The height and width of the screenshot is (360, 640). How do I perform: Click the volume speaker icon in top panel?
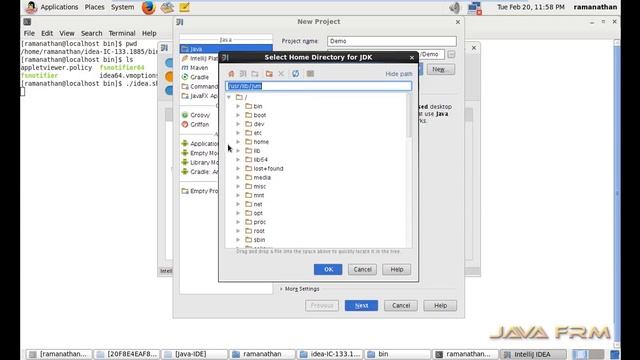click(x=455, y=7)
